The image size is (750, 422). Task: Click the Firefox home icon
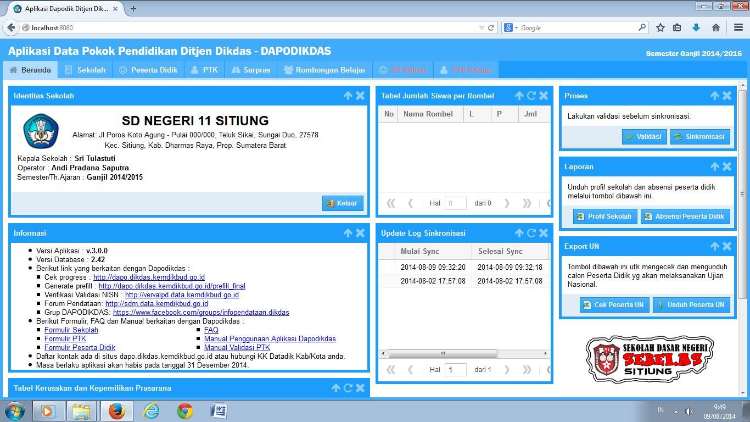(x=716, y=27)
